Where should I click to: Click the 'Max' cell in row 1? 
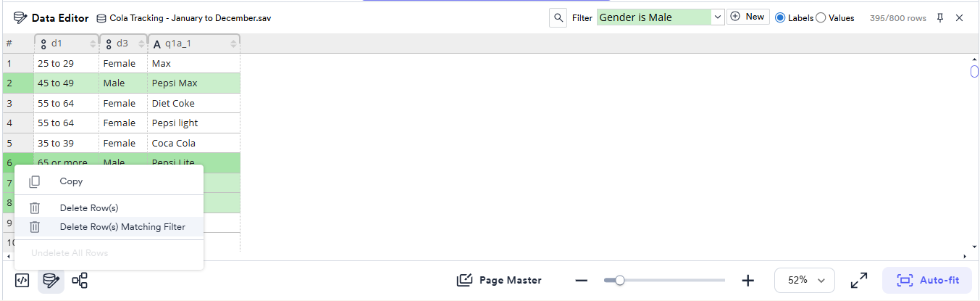[x=193, y=63]
